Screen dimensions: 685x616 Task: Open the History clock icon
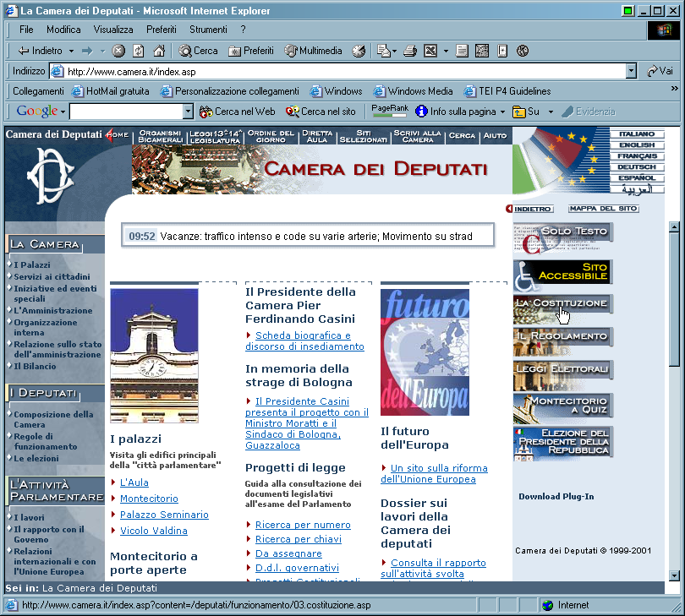point(359,51)
